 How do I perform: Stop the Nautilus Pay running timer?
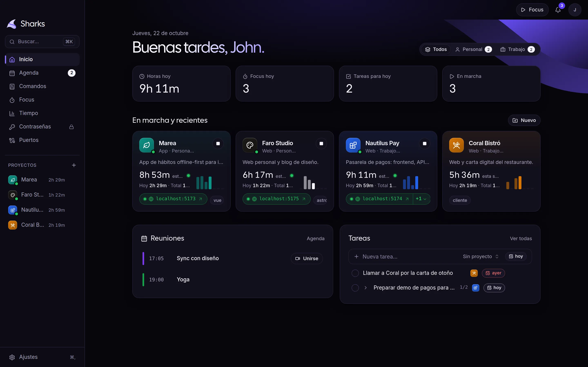tap(424, 144)
